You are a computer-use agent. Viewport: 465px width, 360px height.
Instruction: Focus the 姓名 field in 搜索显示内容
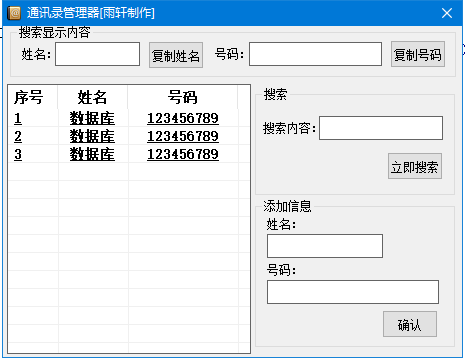point(97,54)
